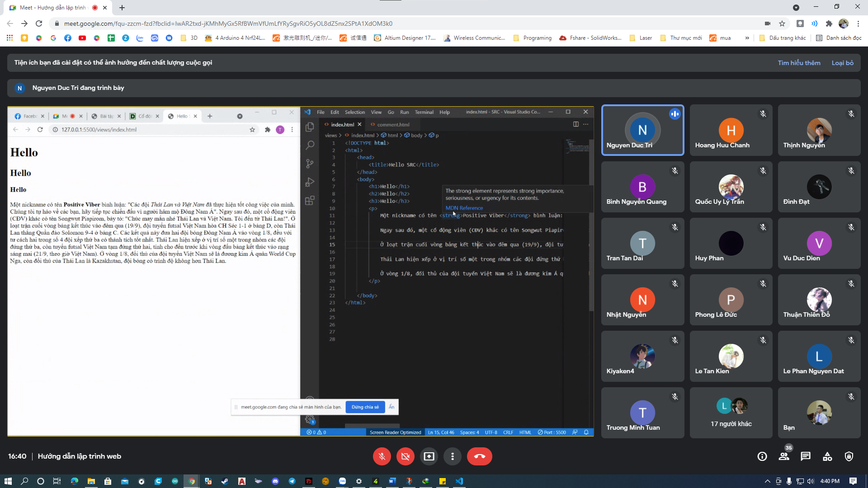Select Thịnh Nguyễn participant tile
This screenshot has height=488, width=868.
coord(819,130)
